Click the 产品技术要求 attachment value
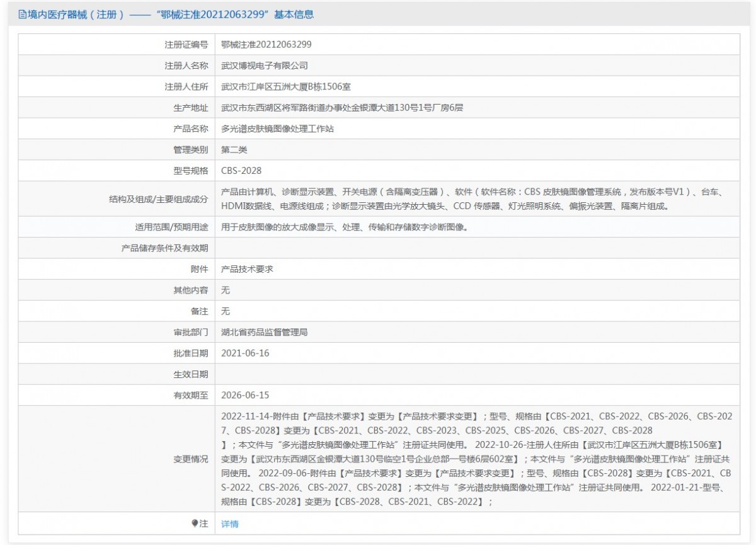Viewport: 756px width, 545px height. click(x=247, y=269)
